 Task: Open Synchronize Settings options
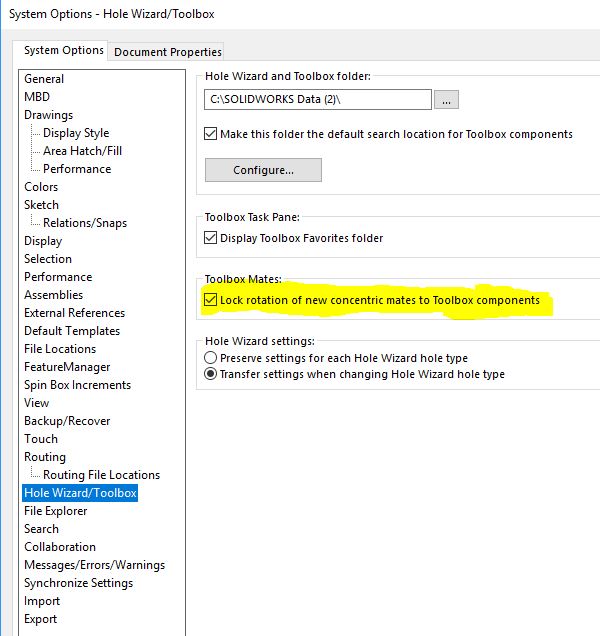pyautogui.click(x=79, y=583)
